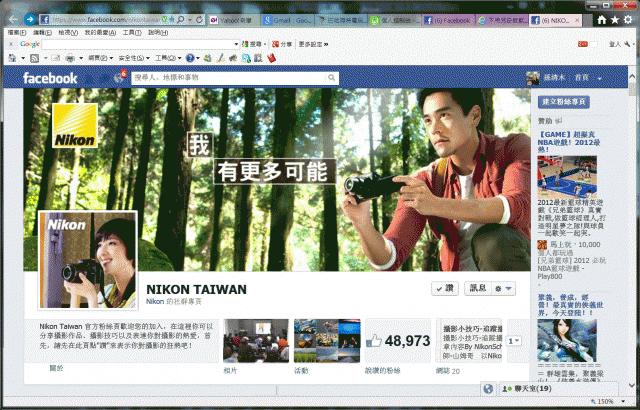
Task: Open the 活動 events thumbnail
Action: 327,341
